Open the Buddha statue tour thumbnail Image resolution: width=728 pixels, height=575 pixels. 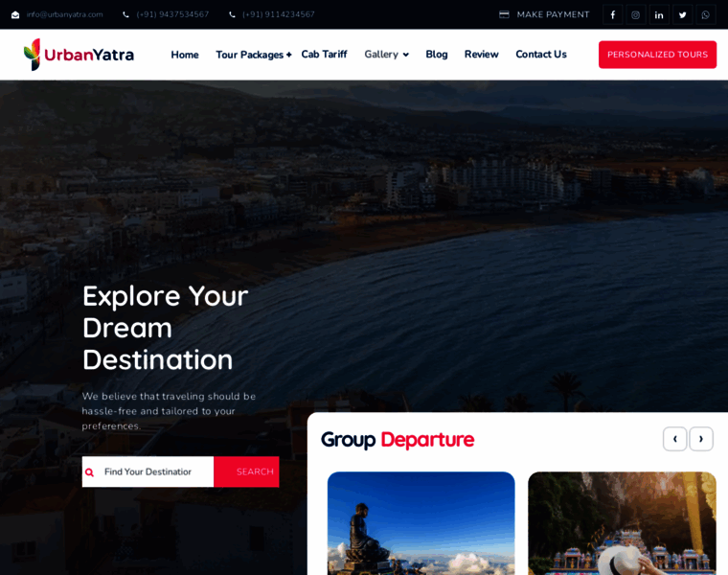421,523
